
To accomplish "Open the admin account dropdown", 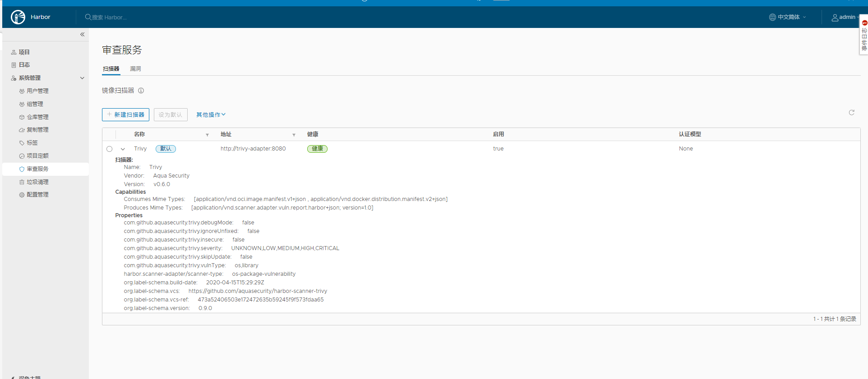I will [x=845, y=17].
